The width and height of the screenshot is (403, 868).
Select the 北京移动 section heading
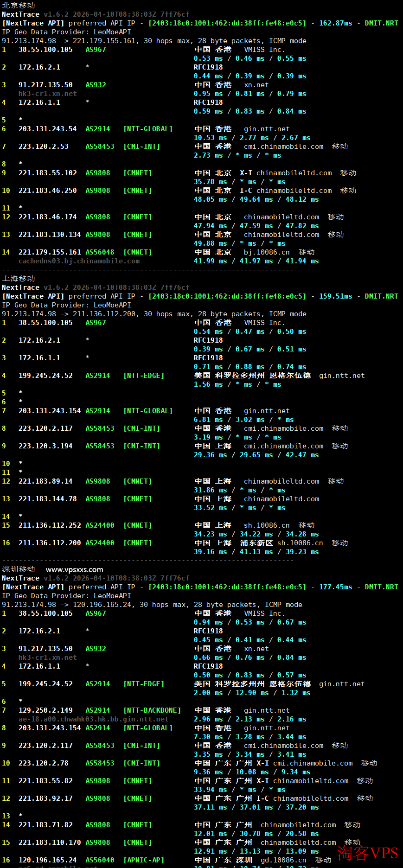click(19, 6)
